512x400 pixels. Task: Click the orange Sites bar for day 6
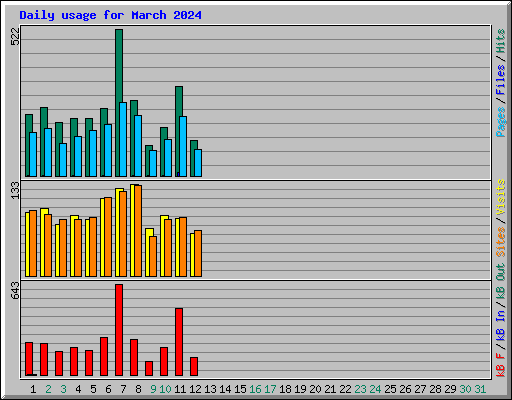[108, 237]
